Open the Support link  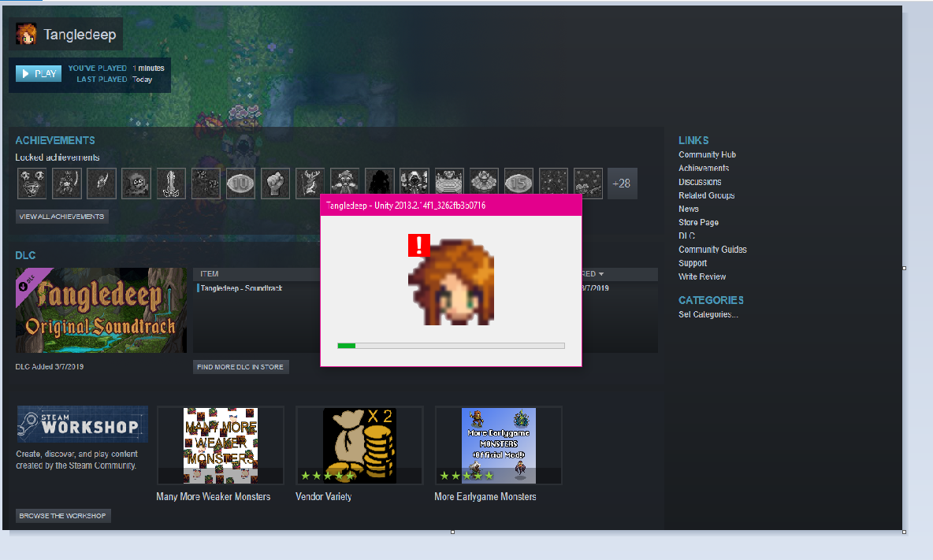693,263
